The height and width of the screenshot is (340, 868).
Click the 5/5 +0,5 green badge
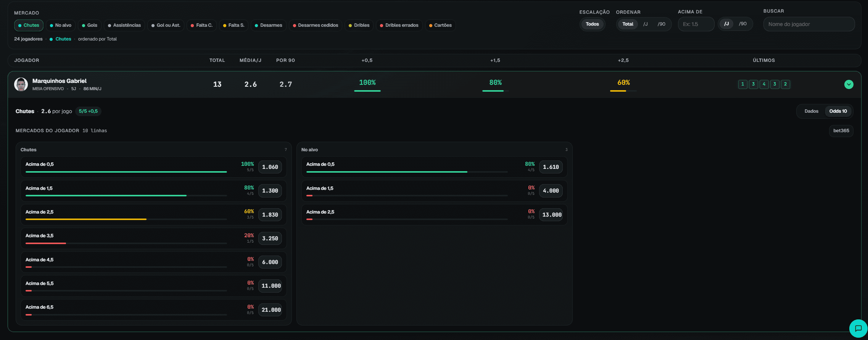click(x=88, y=111)
